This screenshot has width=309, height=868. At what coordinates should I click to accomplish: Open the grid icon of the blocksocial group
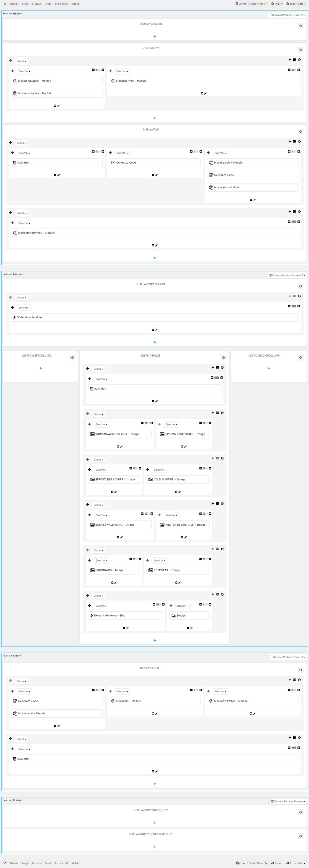294,680
